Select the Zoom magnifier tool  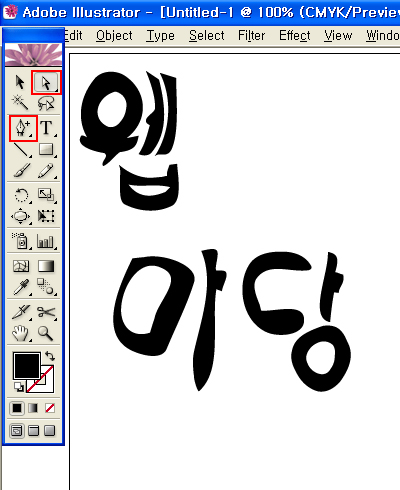(45, 333)
